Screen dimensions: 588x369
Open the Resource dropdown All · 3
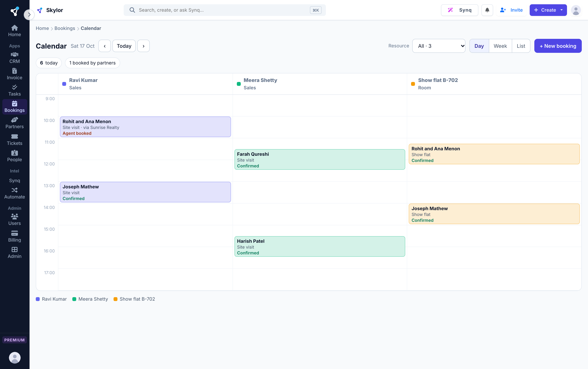coord(438,46)
